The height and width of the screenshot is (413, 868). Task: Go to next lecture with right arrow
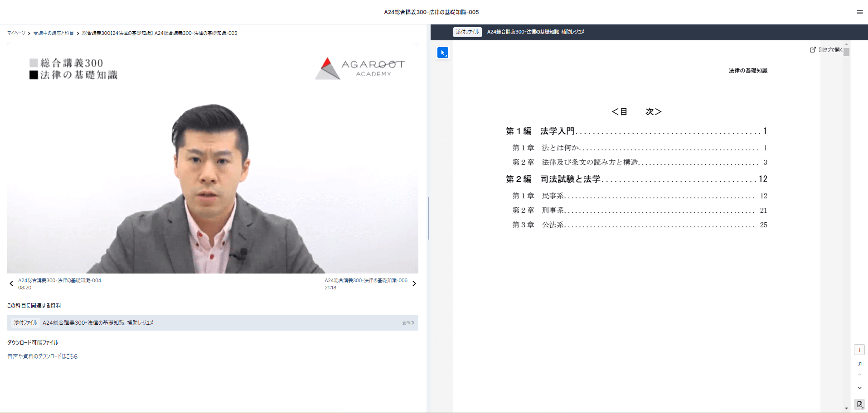[x=414, y=284]
